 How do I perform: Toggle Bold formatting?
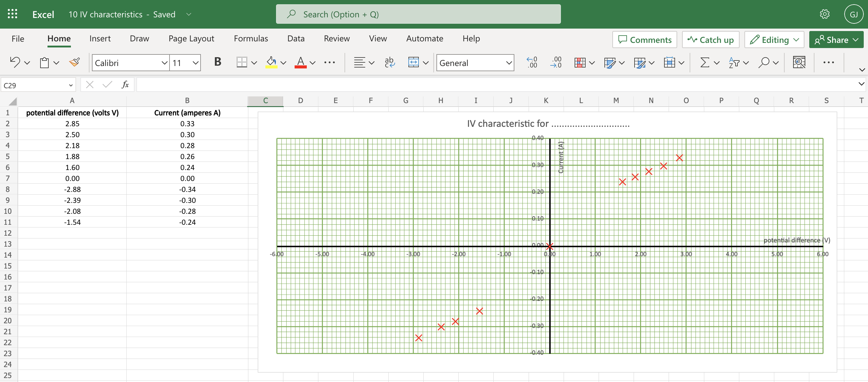point(218,62)
